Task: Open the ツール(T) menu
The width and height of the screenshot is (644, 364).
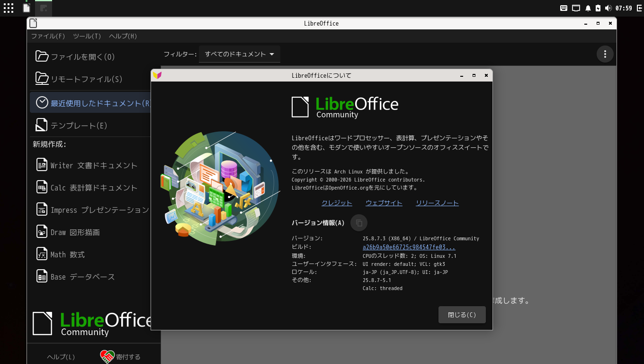Action: pyautogui.click(x=87, y=36)
